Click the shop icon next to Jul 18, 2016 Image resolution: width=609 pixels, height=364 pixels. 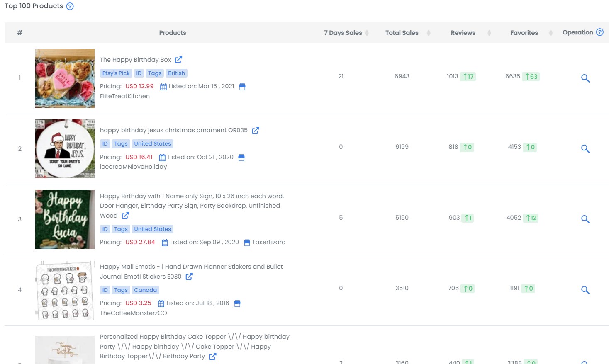pyautogui.click(x=237, y=303)
